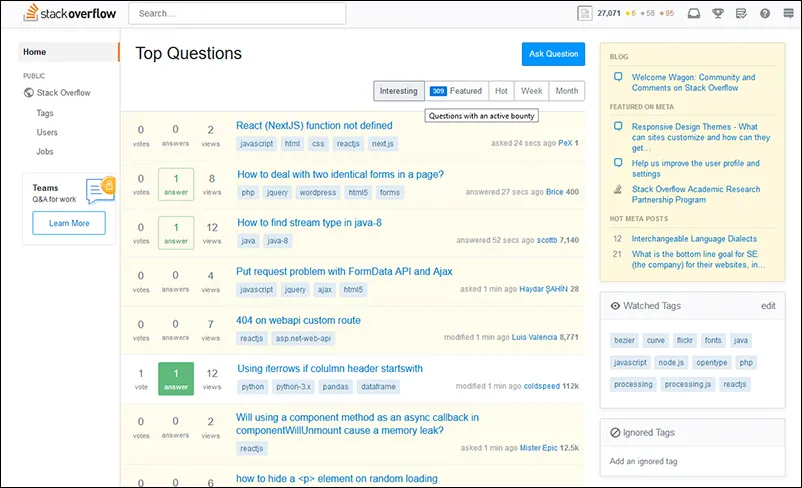
Task: Show the Month tab questions
Action: coord(566,91)
